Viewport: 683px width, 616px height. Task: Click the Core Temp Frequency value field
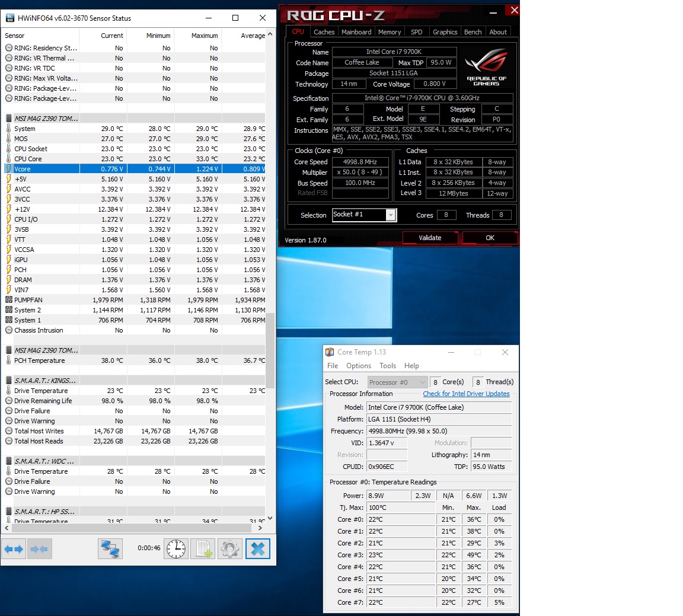[x=439, y=431]
